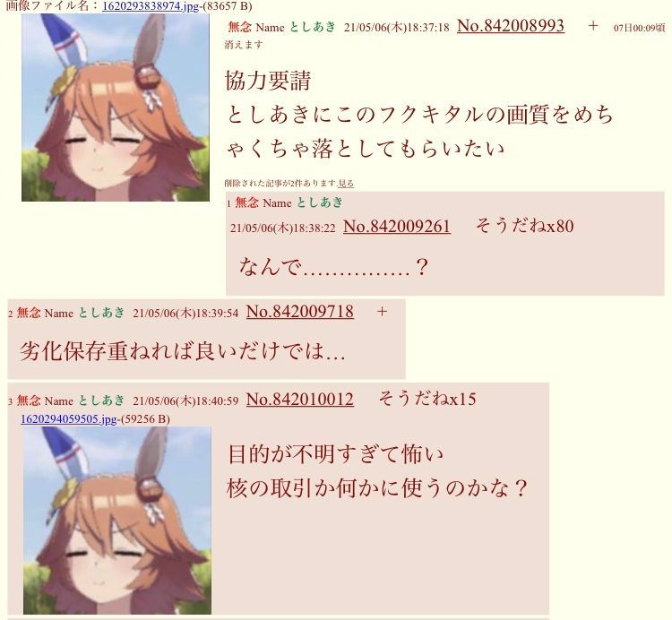Click post number No.842009718
672x620 pixels.
300,312
